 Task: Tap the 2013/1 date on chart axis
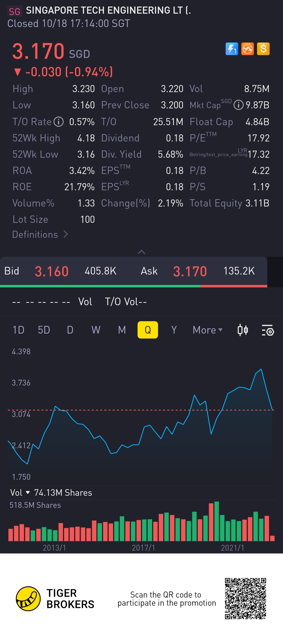54,548
